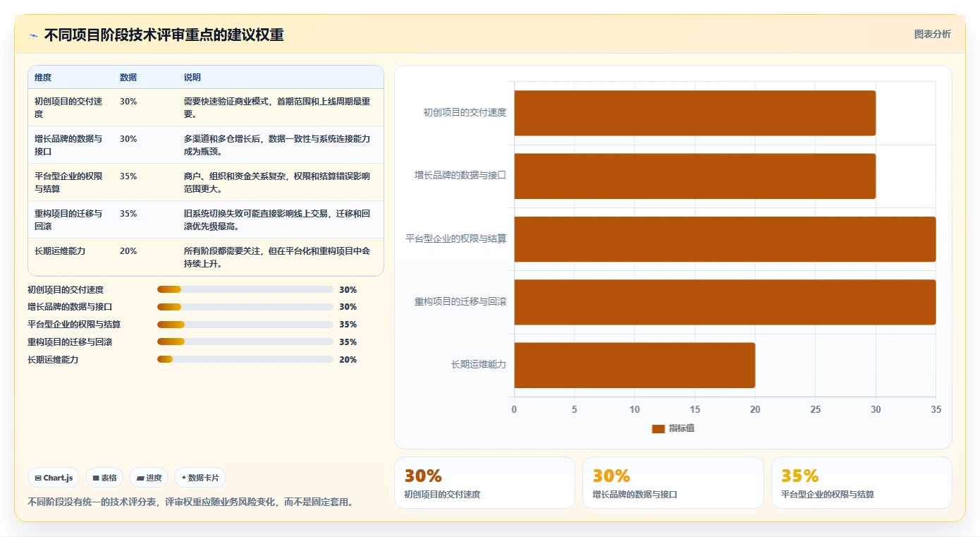Select the 数据卡片 tag chip
The image size is (980, 537).
coord(200,478)
